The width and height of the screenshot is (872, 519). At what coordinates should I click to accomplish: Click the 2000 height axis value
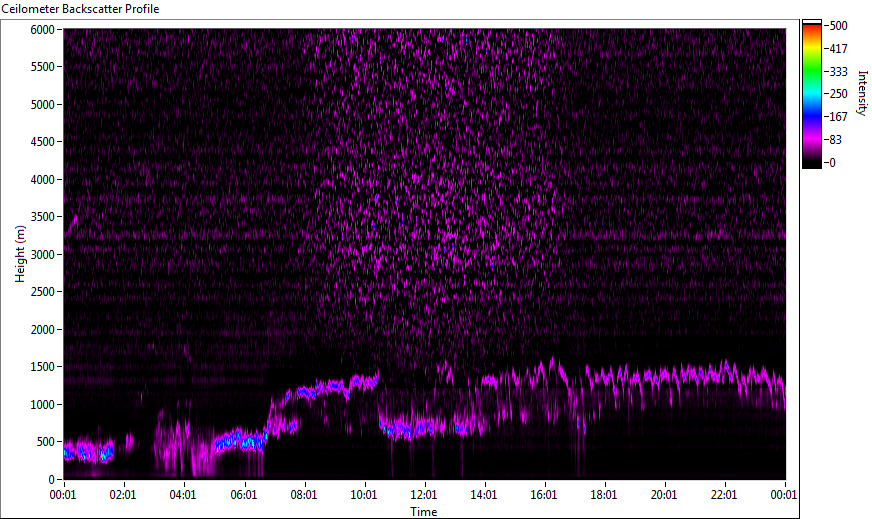tap(42, 330)
